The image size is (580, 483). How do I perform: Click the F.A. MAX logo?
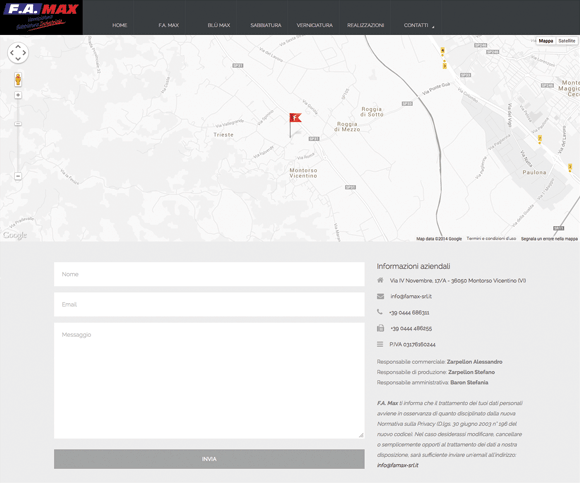pyautogui.click(x=41, y=17)
